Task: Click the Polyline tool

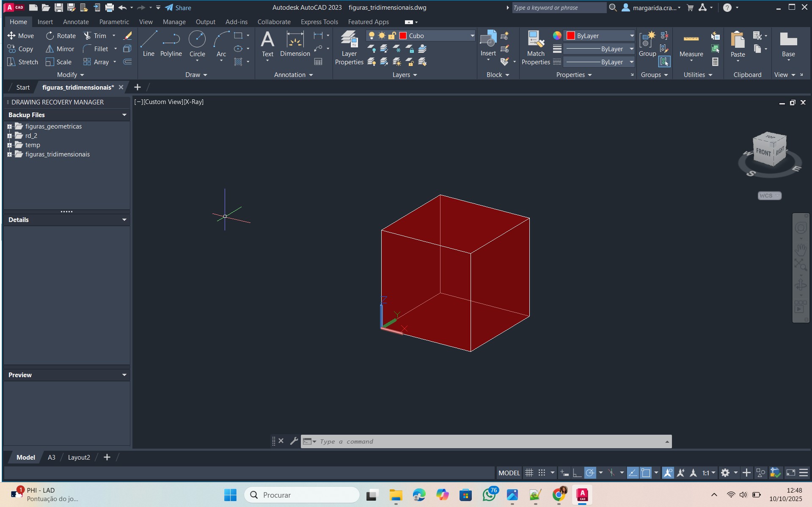Action: pyautogui.click(x=171, y=44)
